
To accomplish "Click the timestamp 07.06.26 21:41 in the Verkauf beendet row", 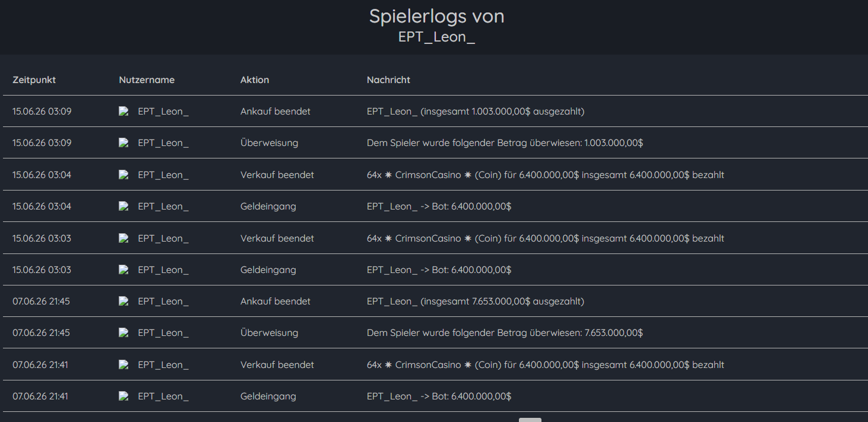I will pyautogui.click(x=40, y=364).
